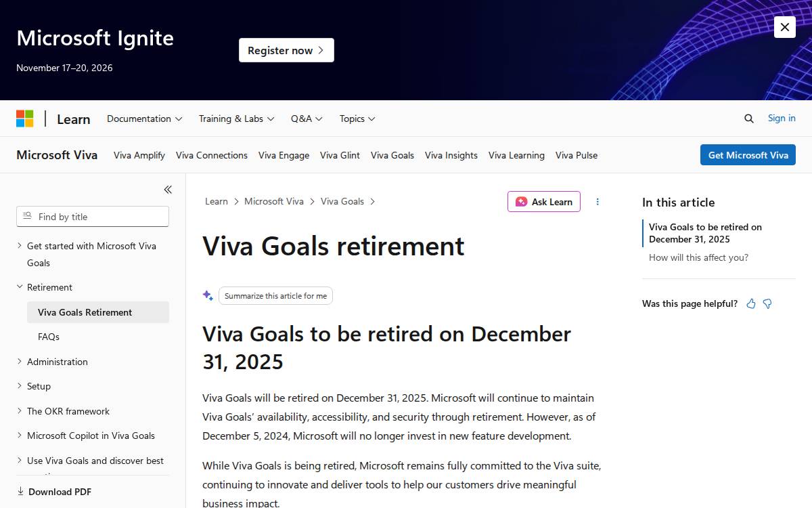The height and width of the screenshot is (508, 812).
Task: Expand the Topics dropdown
Action: [357, 119]
